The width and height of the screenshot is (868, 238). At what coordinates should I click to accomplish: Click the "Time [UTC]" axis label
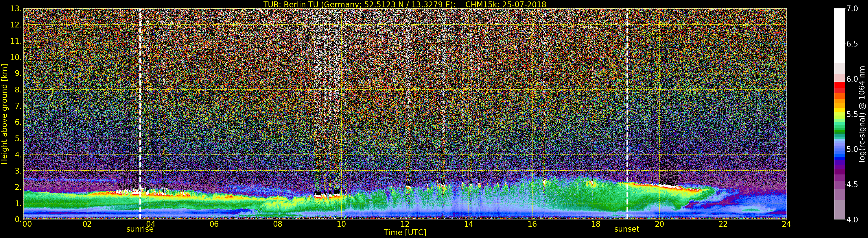click(x=405, y=232)
